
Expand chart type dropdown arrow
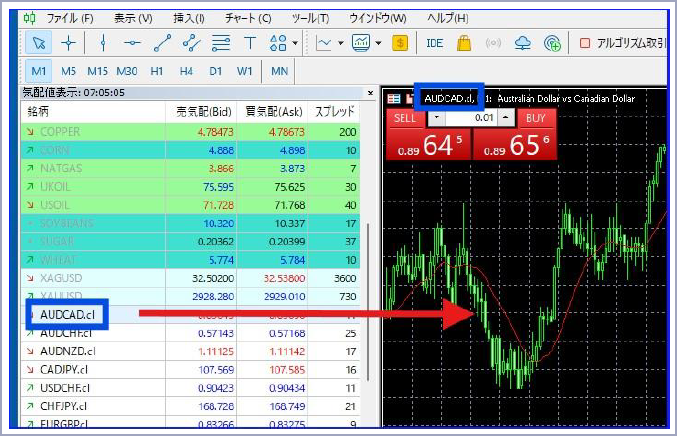coord(340,43)
